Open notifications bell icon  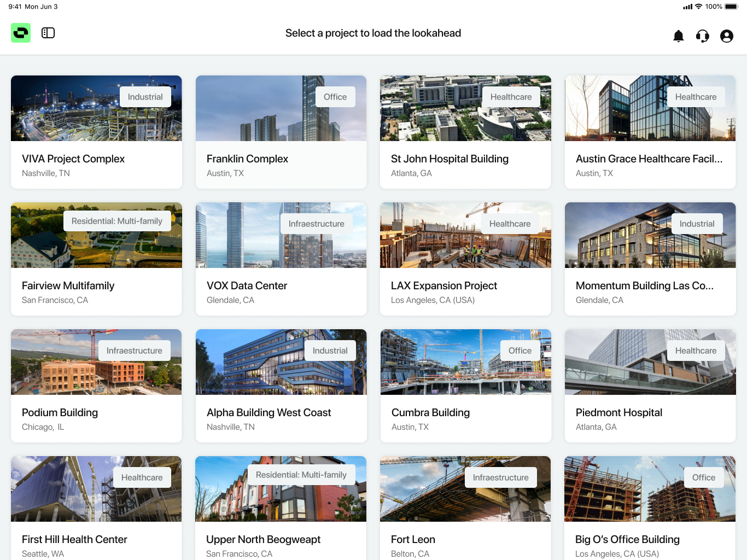tap(679, 36)
